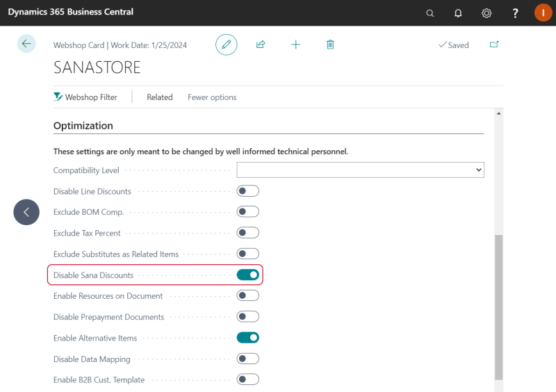The height and width of the screenshot is (392, 556).
Task: Open the settings gear menu
Action: coord(486,13)
